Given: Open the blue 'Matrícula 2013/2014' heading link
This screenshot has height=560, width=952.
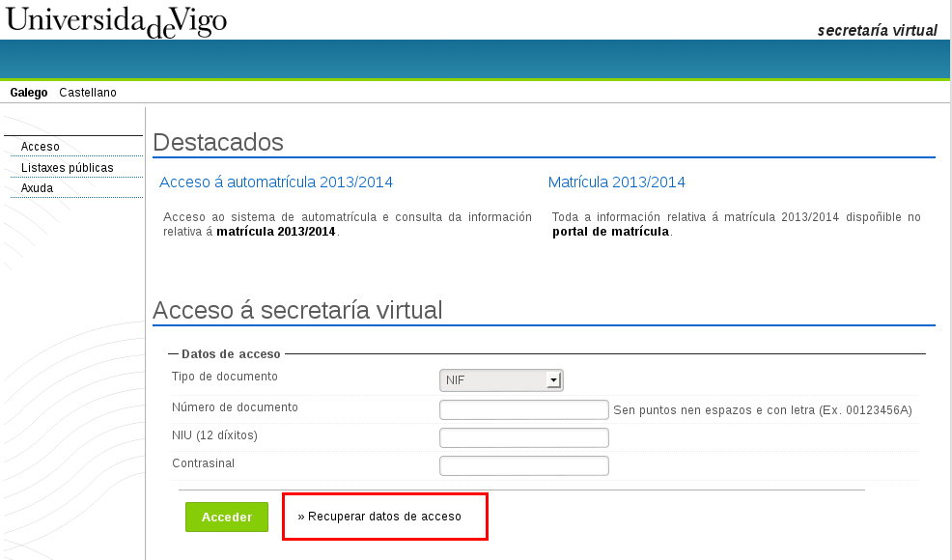Looking at the screenshot, I should 616,182.
